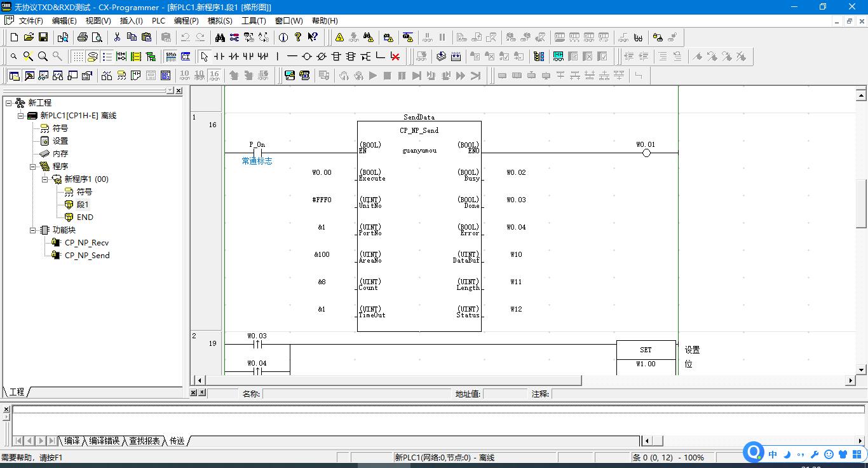Click the Print icon in toolbar
The width and height of the screenshot is (868, 468).
(x=82, y=38)
